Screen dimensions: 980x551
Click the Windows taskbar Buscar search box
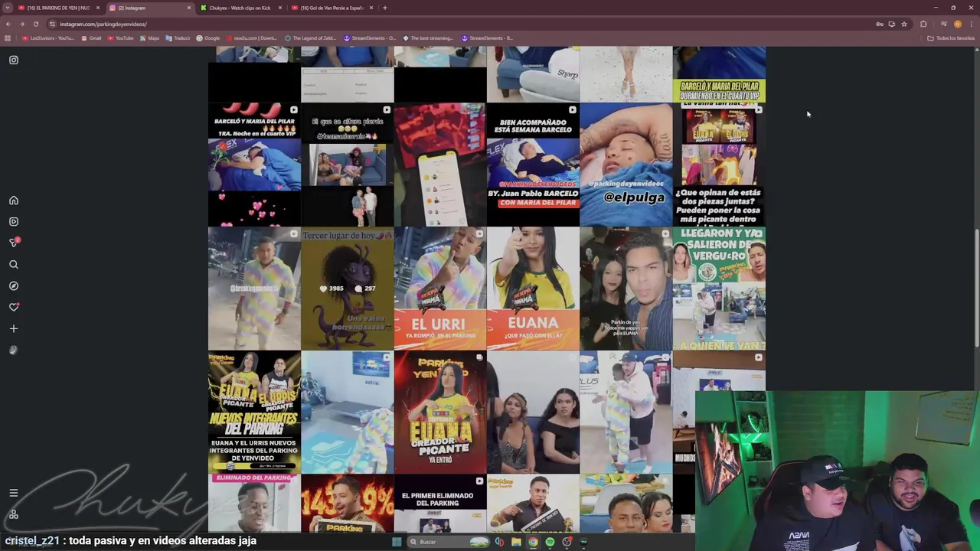449,542
